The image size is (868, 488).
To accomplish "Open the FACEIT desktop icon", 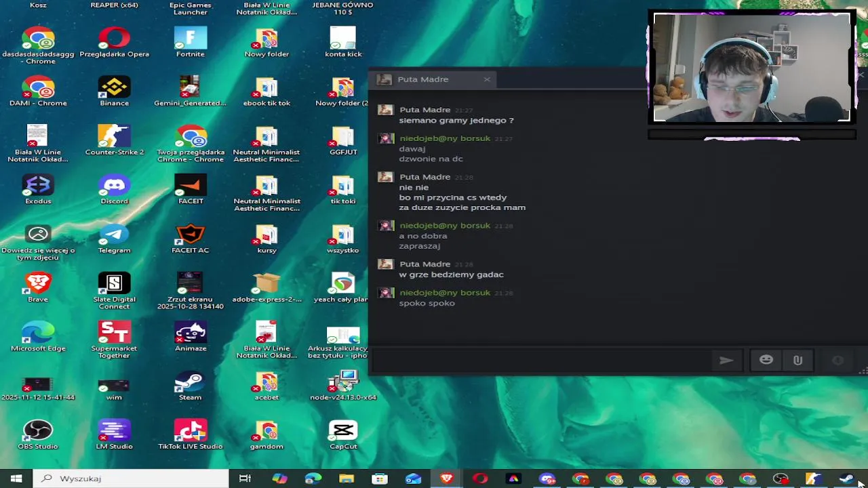I will click(191, 189).
